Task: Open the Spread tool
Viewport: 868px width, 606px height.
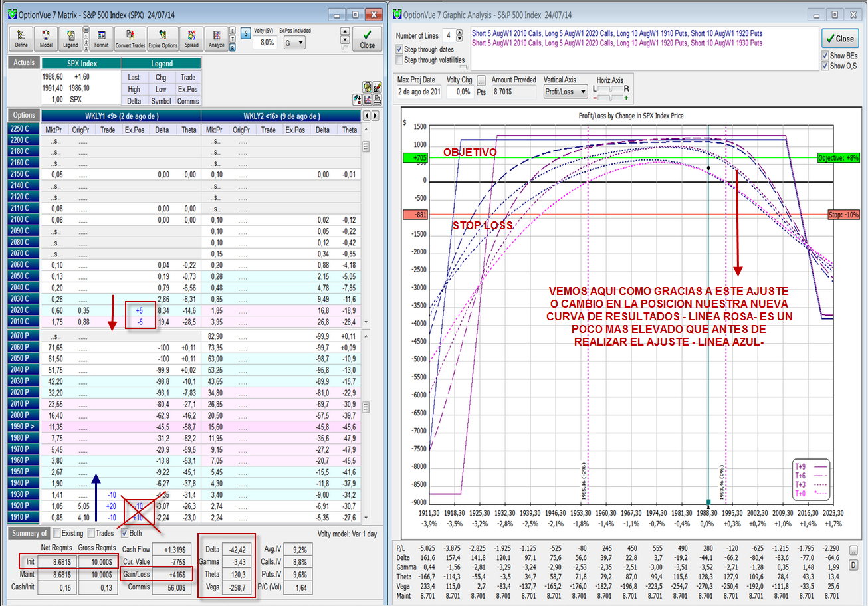Action: (191, 39)
